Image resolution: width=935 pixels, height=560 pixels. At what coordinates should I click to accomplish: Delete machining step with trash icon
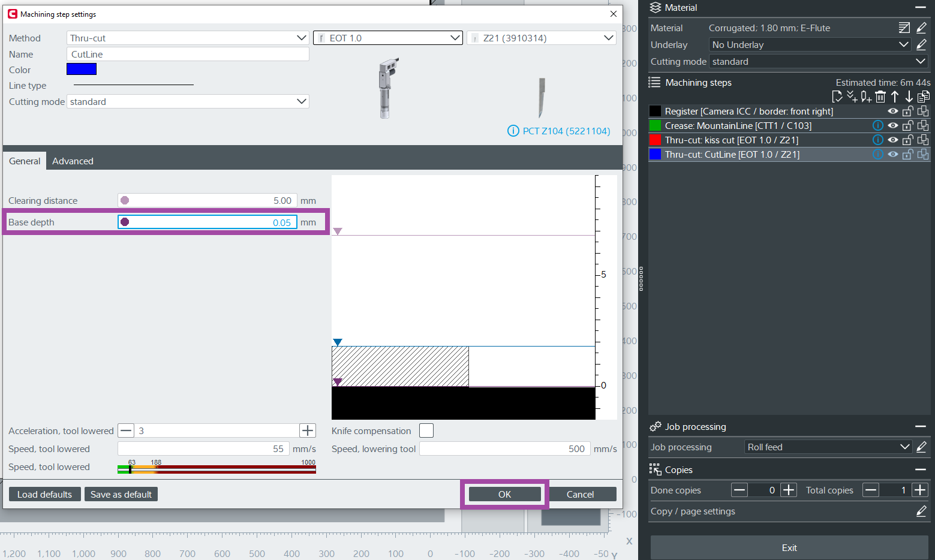click(880, 97)
